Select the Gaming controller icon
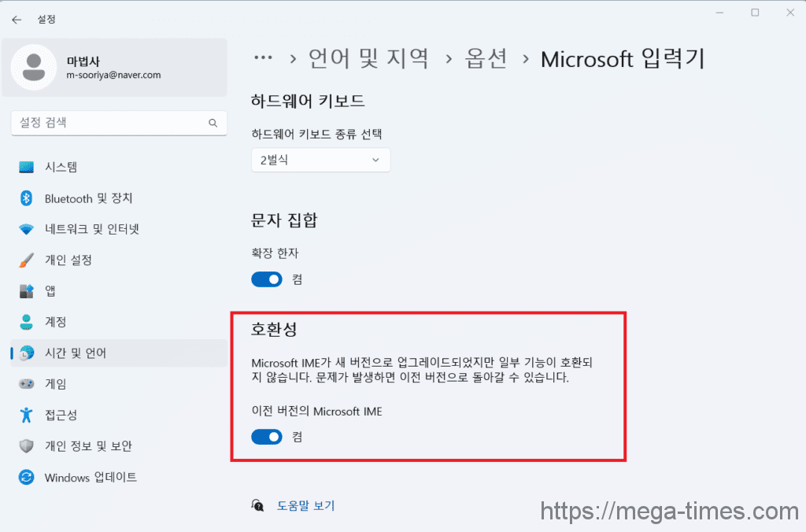 tap(27, 384)
